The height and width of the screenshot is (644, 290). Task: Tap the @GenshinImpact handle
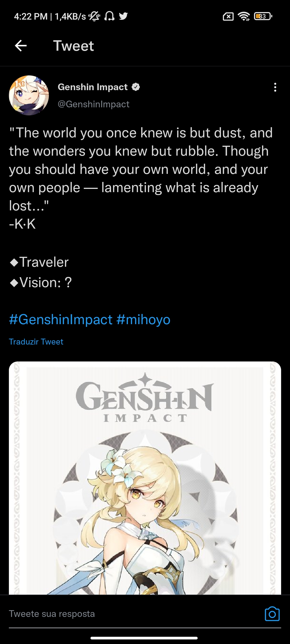(x=93, y=104)
